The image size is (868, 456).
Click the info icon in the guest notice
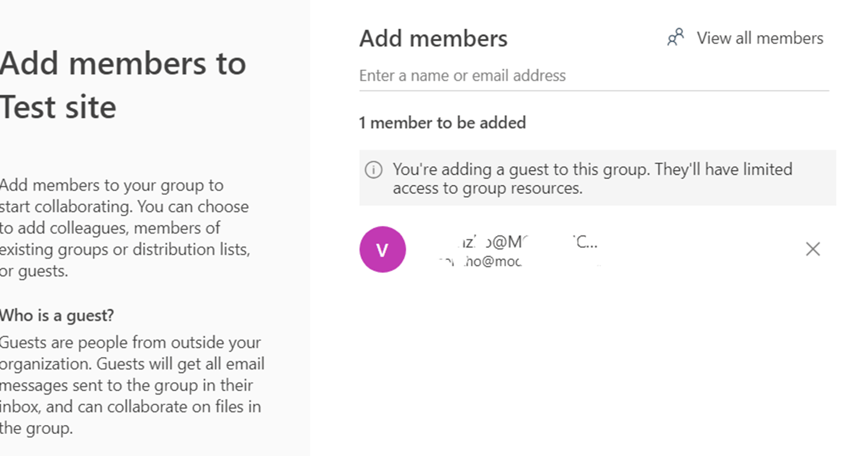(x=373, y=170)
